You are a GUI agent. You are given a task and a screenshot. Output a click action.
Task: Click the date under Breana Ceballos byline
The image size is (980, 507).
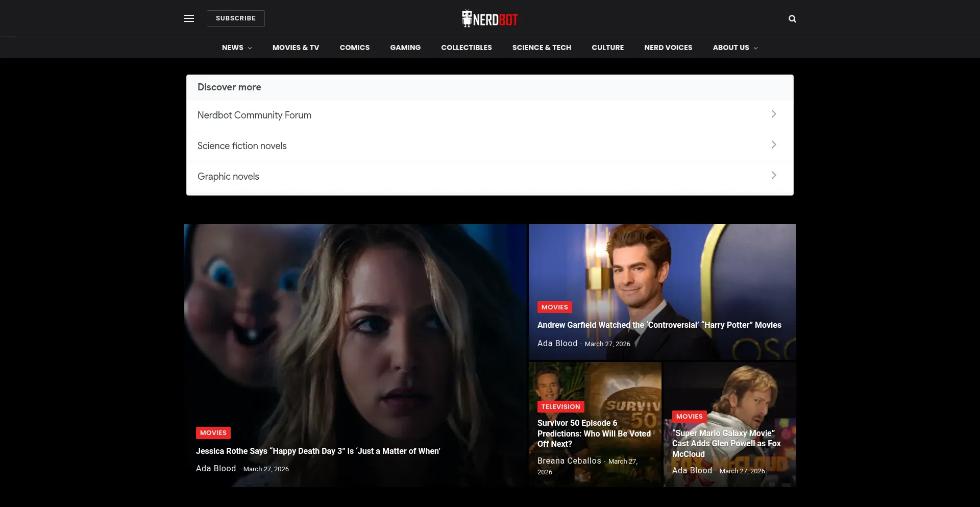pyautogui.click(x=587, y=467)
